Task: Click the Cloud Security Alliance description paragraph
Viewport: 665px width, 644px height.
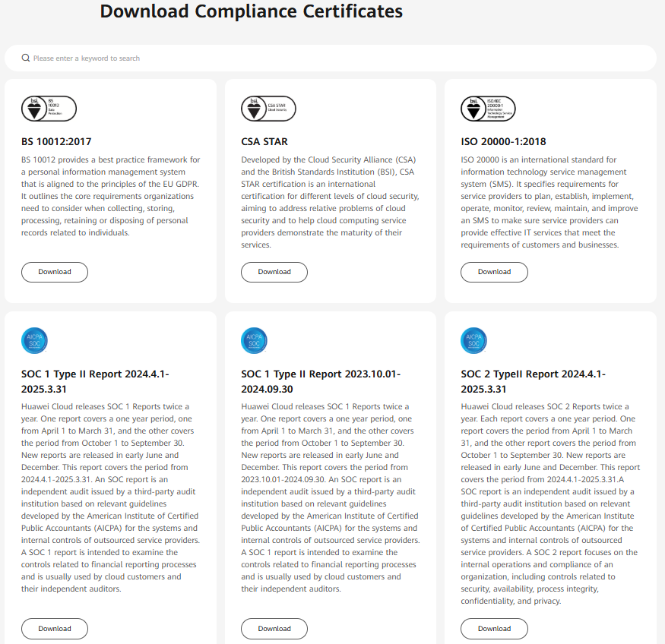Action: click(x=331, y=202)
